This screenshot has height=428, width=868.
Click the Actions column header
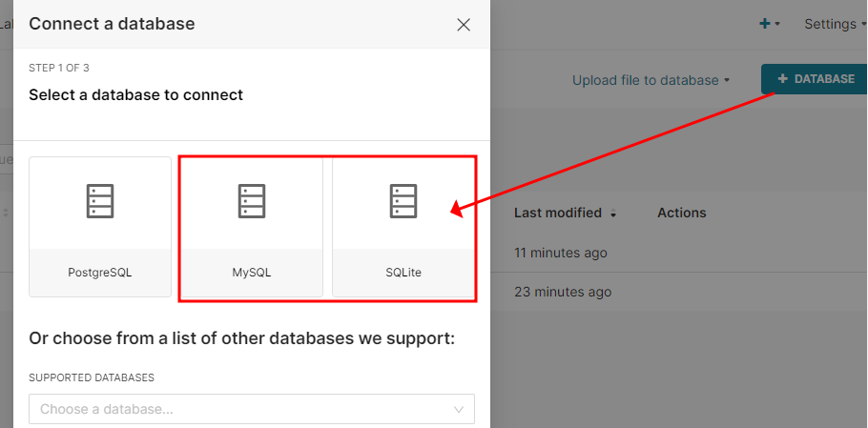[681, 213]
